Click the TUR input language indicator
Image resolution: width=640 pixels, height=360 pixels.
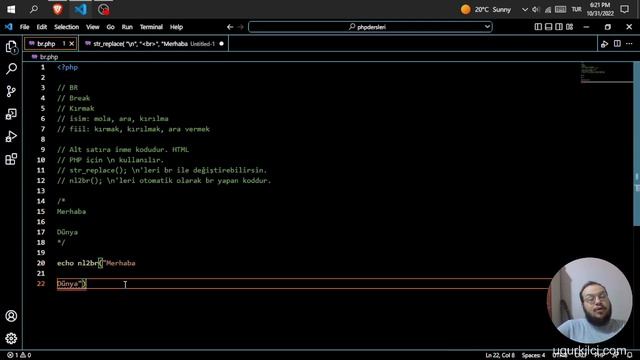(x=576, y=9)
